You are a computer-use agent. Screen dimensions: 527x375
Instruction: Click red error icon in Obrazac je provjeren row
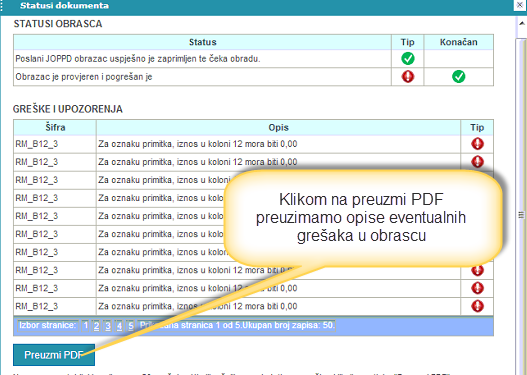pos(408,77)
